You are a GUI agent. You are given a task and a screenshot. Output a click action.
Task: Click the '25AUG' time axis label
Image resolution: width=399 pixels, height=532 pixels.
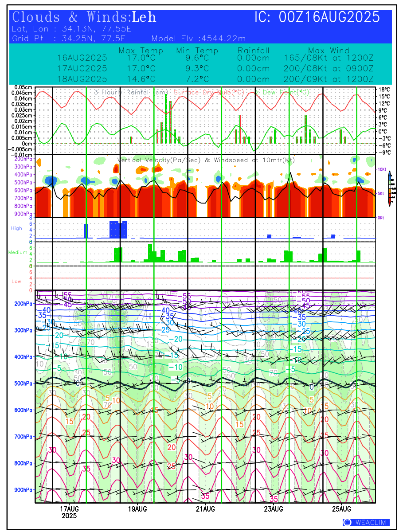pos(341,509)
